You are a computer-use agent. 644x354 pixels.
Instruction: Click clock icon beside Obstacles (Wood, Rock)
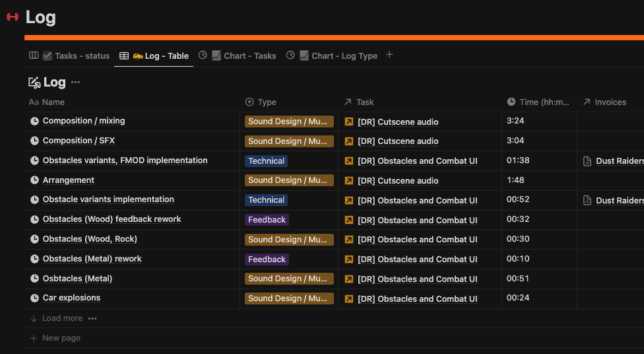[34, 239]
